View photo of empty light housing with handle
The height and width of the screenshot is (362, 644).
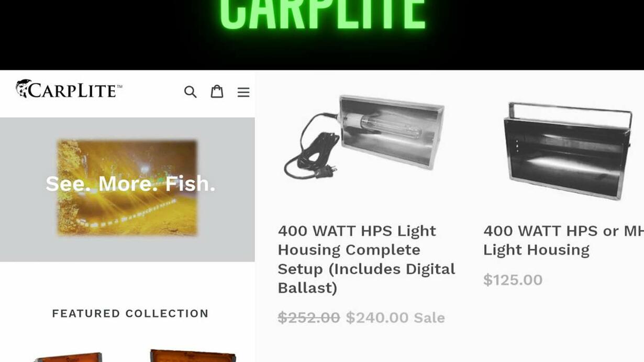click(x=568, y=150)
